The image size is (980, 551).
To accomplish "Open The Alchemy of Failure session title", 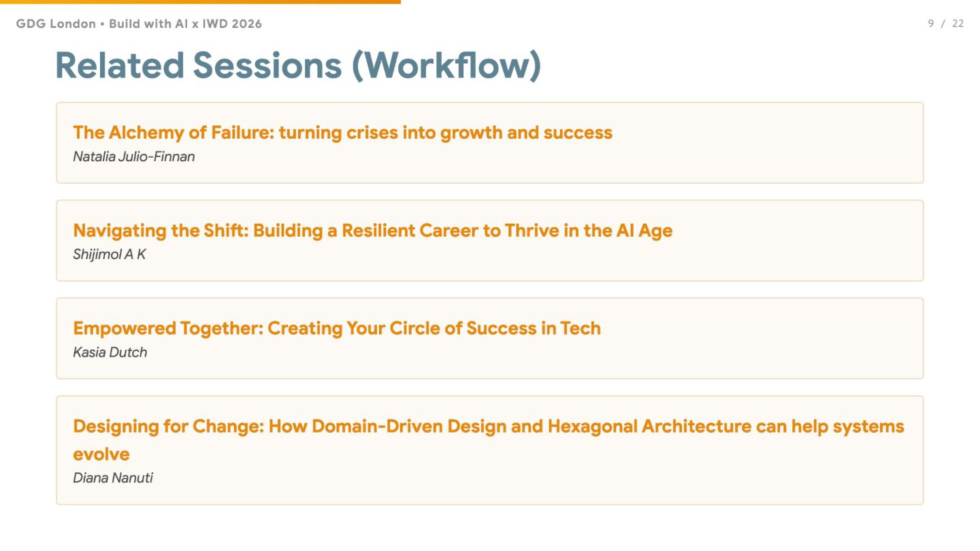I will (342, 133).
